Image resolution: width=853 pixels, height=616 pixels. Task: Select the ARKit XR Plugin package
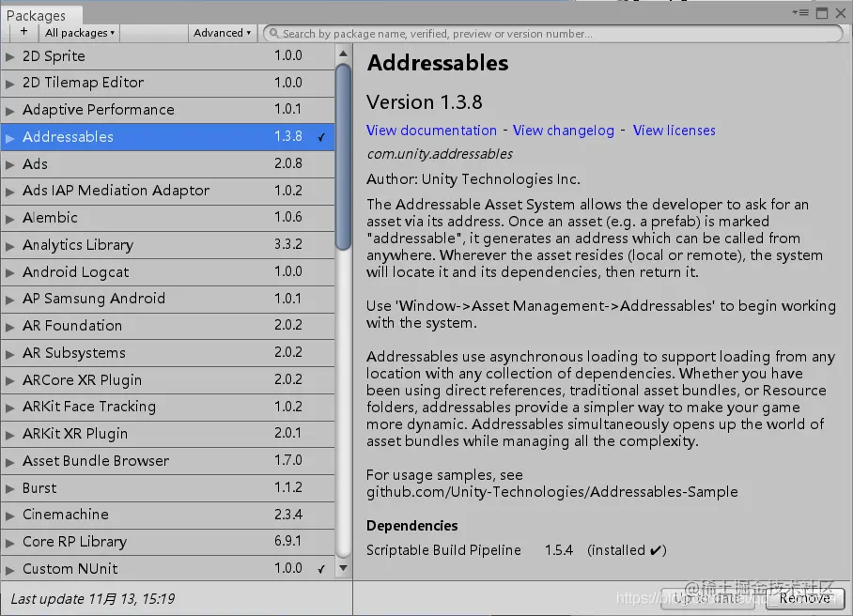point(167,434)
